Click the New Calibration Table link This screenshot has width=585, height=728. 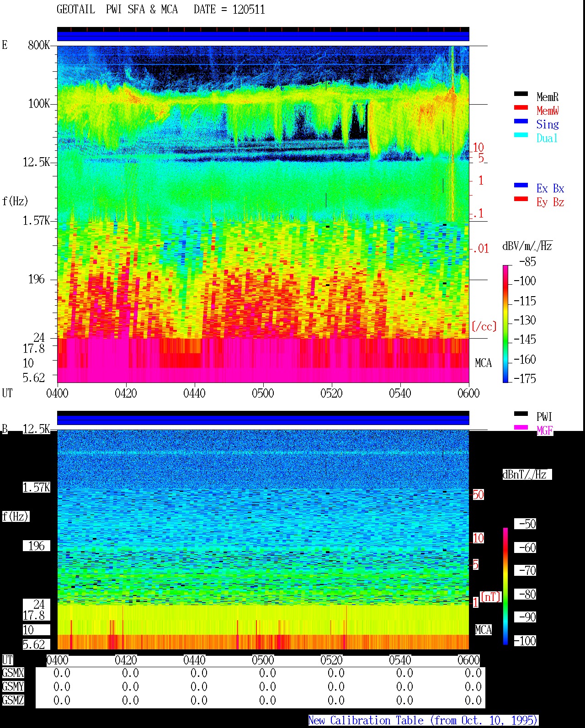[x=423, y=721]
